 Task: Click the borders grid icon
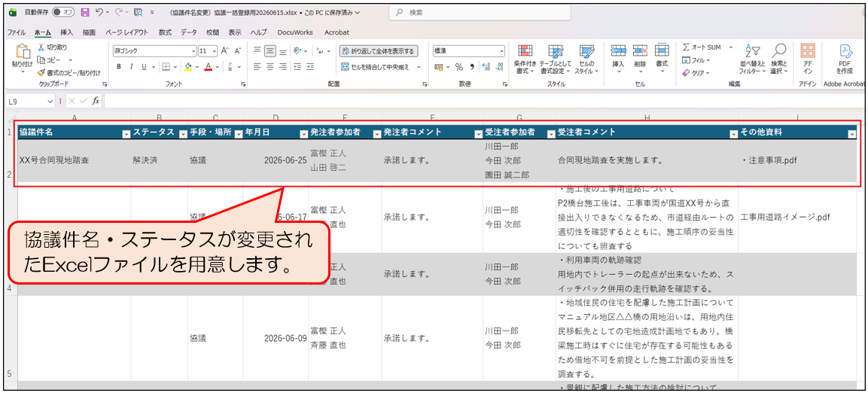166,66
